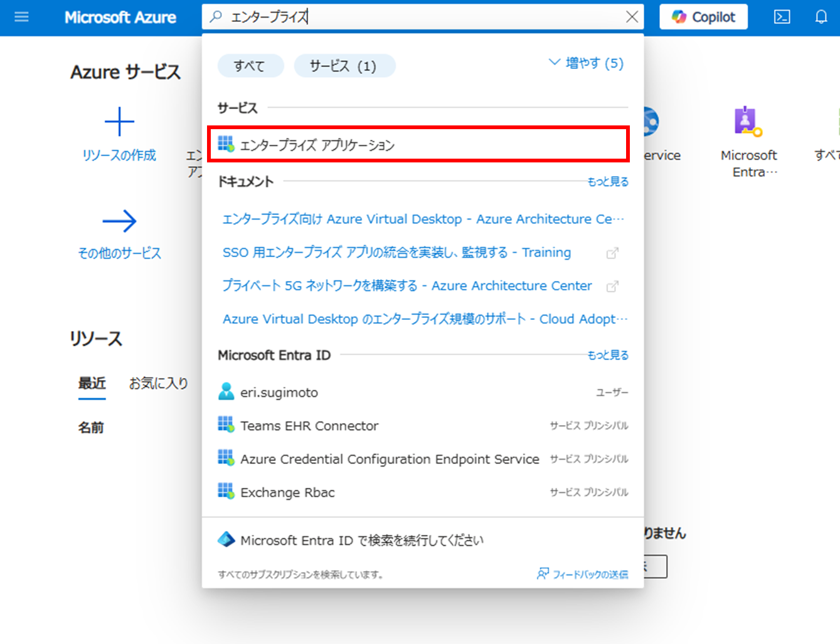Click the Exchange Rbac app icon
Viewport: 840px width, 644px height.
pos(226,492)
